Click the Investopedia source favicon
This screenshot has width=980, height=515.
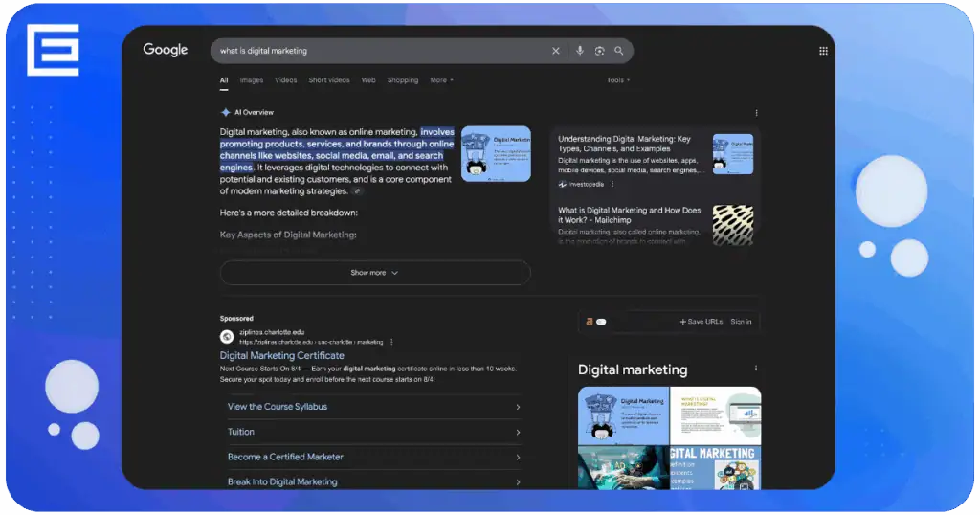pos(562,184)
